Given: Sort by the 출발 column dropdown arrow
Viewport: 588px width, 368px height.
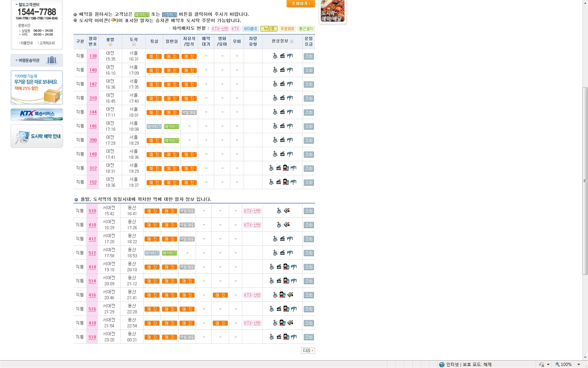Looking at the screenshot, I should [110, 45].
